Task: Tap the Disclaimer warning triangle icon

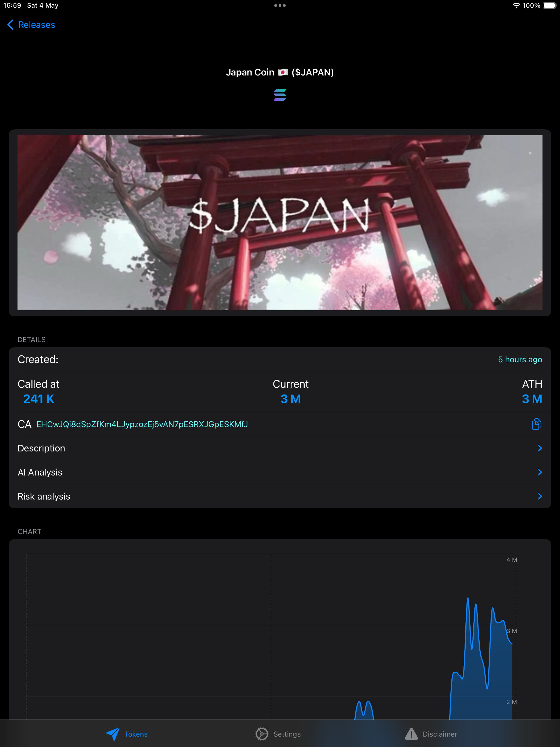Action: click(412, 734)
